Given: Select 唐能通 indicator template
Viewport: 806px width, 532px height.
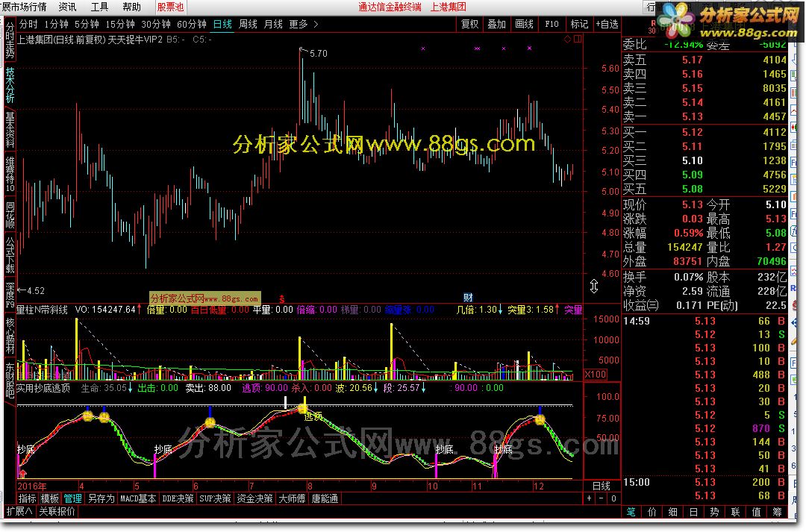Looking at the screenshot, I should [325, 498].
